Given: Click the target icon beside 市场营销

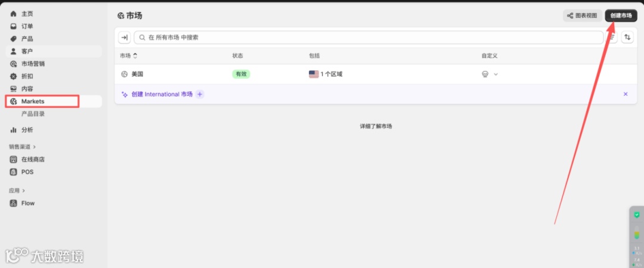Looking at the screenshot, I should [13, 64].
